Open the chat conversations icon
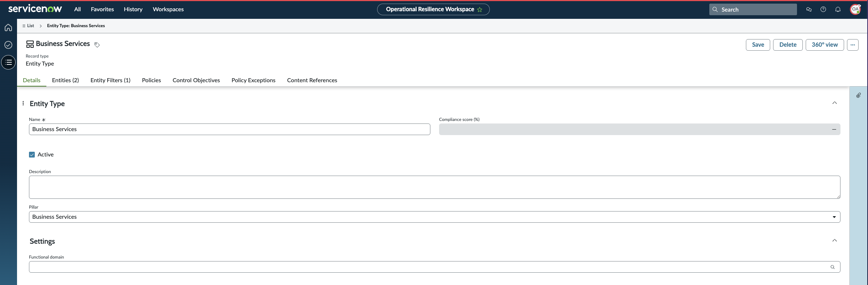The width and height of the screenshot is (868, 285). (x=809, y=9)
